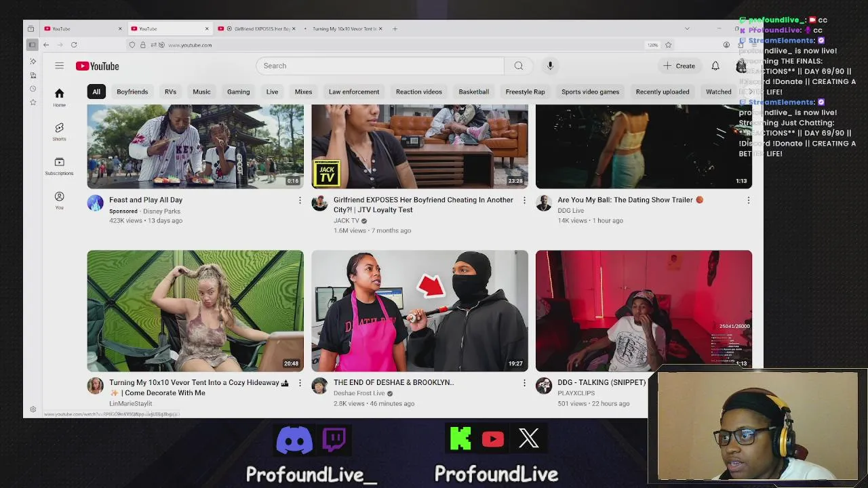Click the 120% zoom level indicator
868x488 pixels.
[652, 45]
